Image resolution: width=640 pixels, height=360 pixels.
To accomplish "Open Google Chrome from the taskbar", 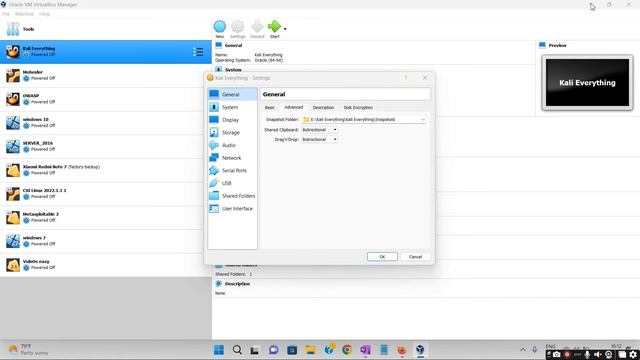I will [x=347, y=350].
